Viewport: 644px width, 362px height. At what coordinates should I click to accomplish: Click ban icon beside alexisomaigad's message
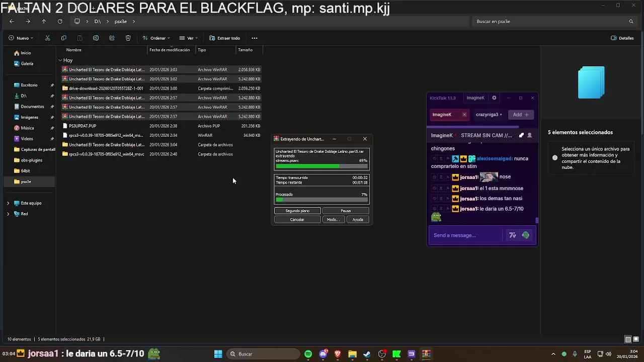pos(435,159)
